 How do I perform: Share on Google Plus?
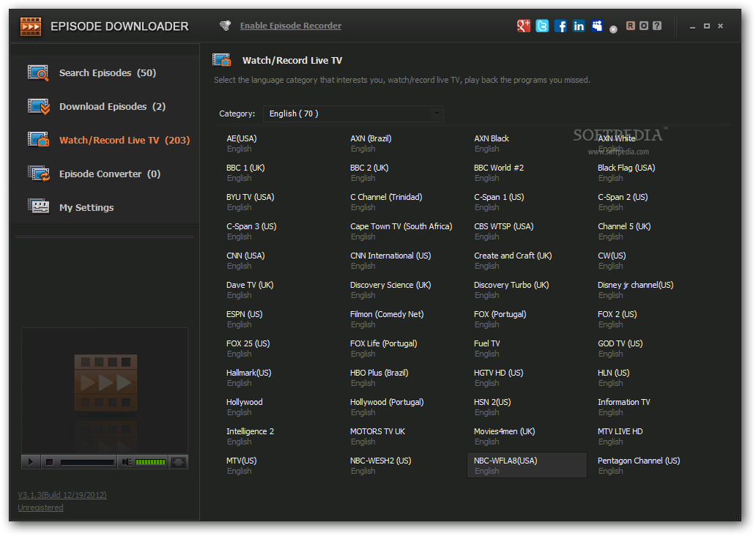523,26
